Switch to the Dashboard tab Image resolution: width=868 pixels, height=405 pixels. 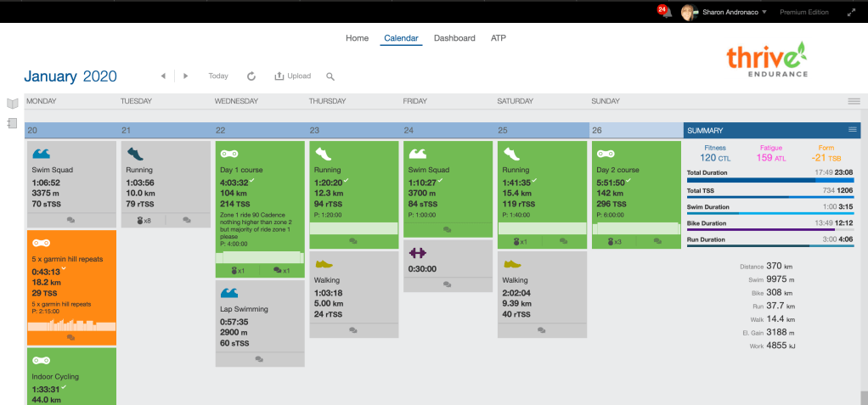[x=454, y=38]
